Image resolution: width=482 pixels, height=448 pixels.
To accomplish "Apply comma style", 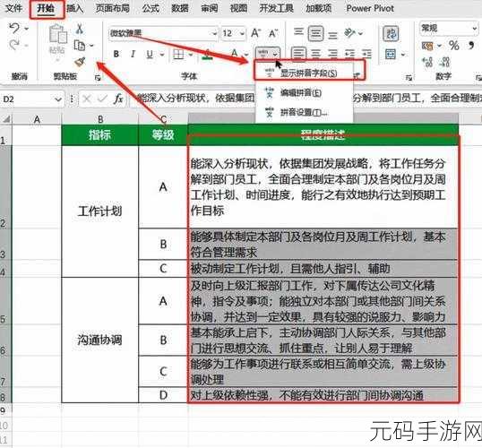I will pyautogui.click(x=471, y=46).
